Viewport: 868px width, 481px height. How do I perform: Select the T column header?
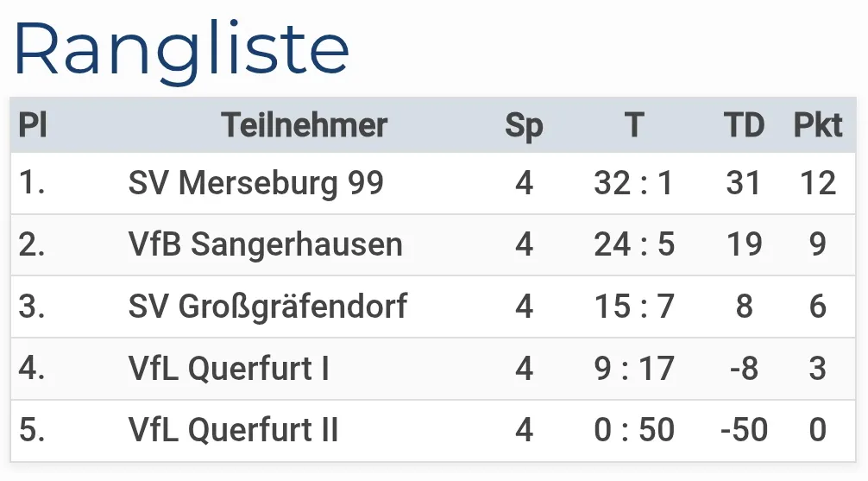[x=634, y=125]
